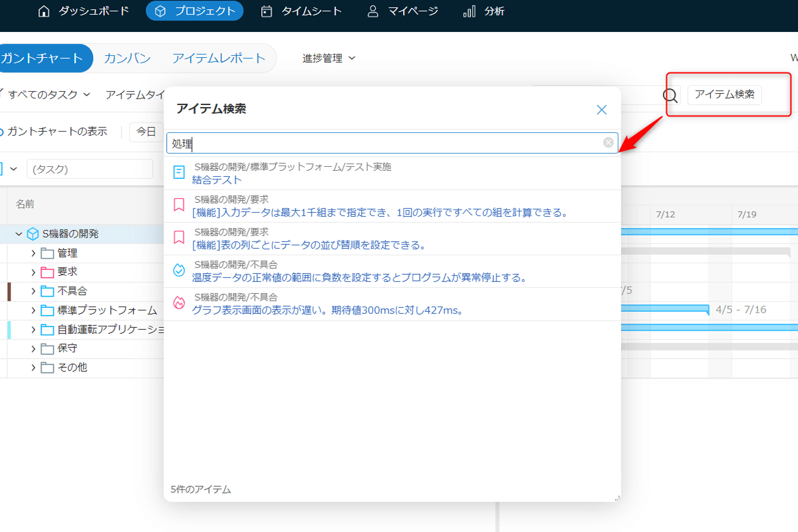Click the 結合テスト task document icon

coord(179,173)
